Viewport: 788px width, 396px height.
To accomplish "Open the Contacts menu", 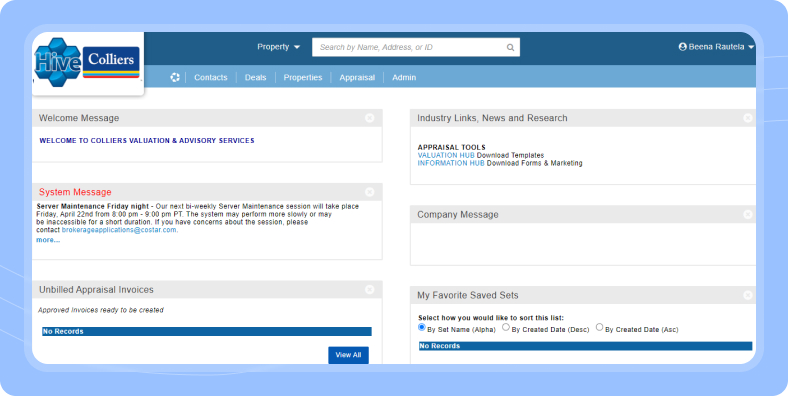I will [211, 77].
